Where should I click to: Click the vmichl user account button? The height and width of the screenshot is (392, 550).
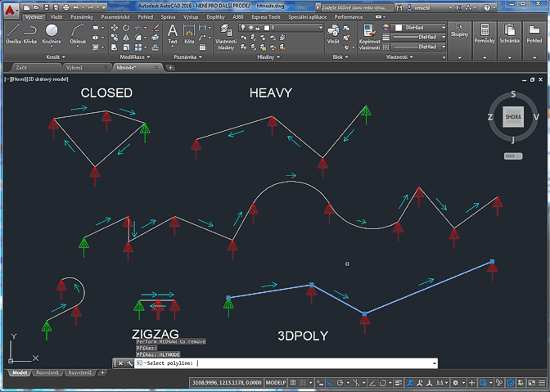tap(429, 7)
